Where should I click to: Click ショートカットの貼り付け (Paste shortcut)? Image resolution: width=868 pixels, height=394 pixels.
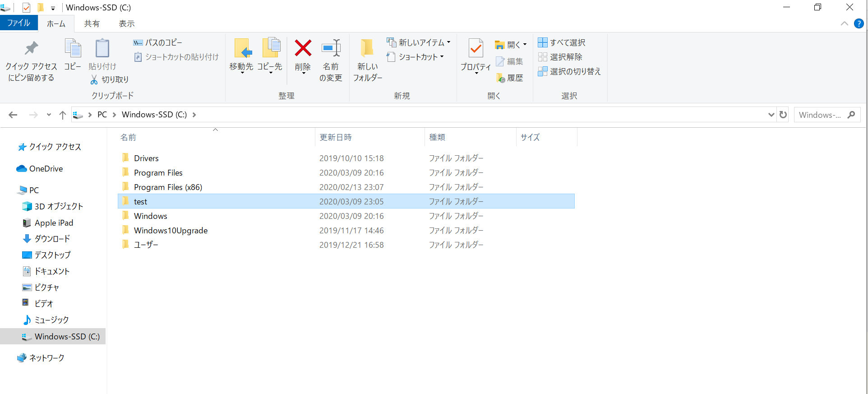tap(176, 57)
